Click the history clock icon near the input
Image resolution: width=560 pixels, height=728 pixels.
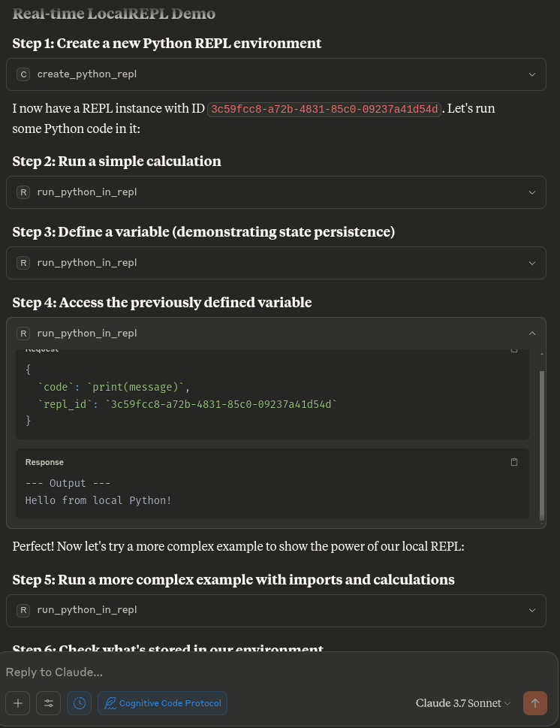click(80, 703)
